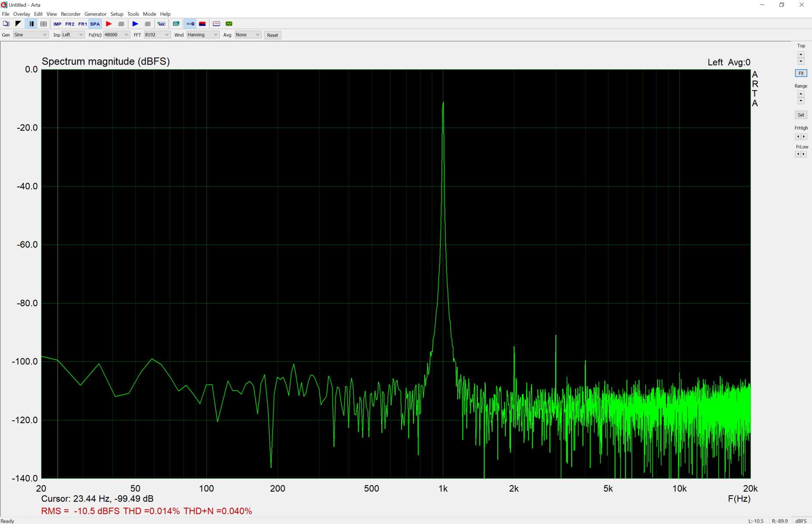
Task: Start recording with the red play icon
Action: pos(109,24)
